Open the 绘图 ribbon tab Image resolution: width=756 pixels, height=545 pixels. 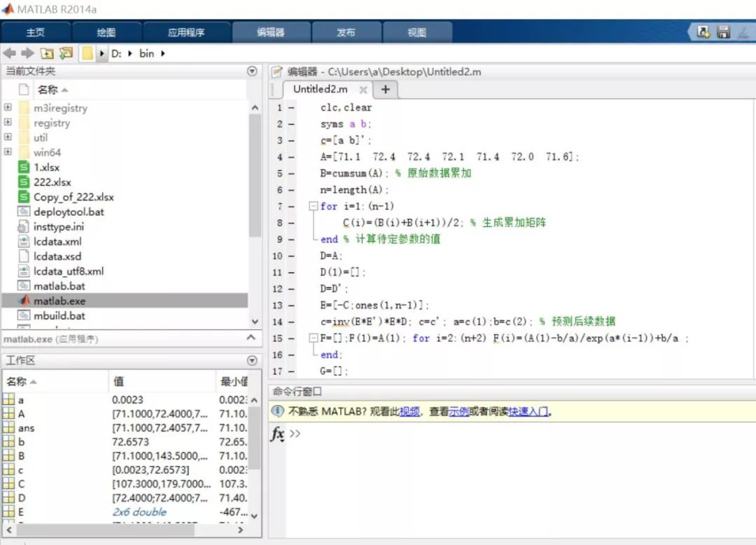[x=106, y=32]
